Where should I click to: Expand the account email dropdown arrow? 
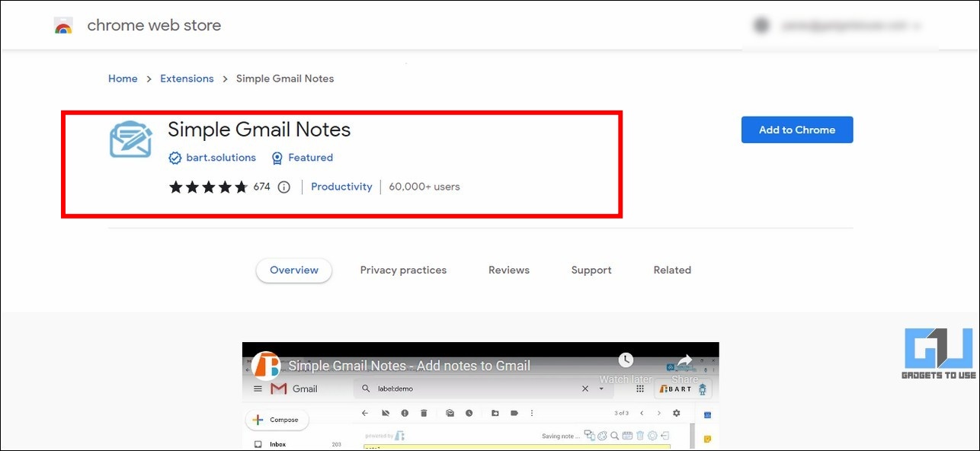915,26
